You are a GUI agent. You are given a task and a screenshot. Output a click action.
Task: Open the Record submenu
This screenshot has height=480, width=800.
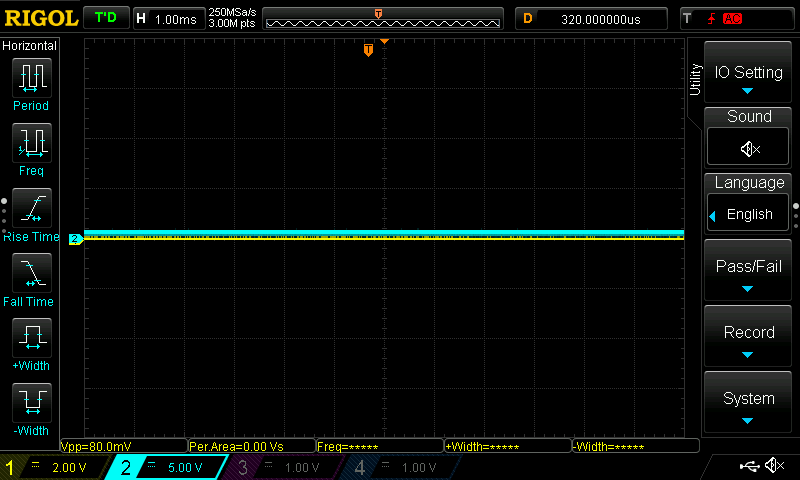coord(749,338)
